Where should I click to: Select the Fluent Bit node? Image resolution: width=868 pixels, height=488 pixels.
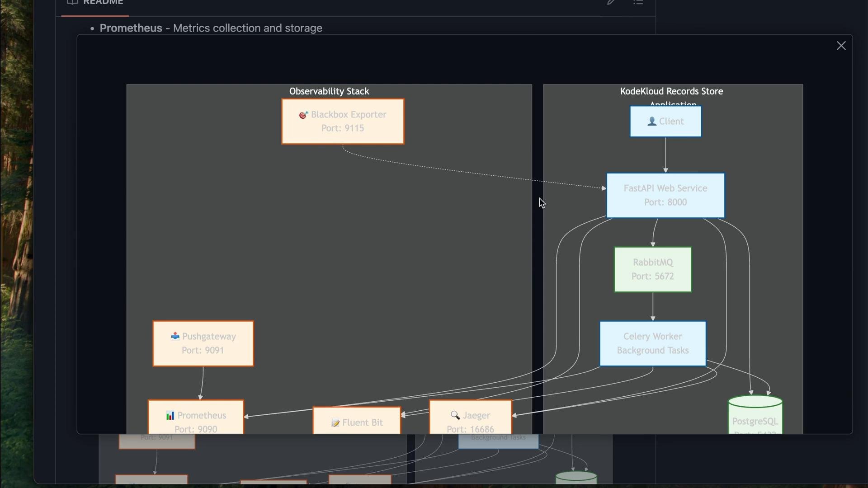357,421
